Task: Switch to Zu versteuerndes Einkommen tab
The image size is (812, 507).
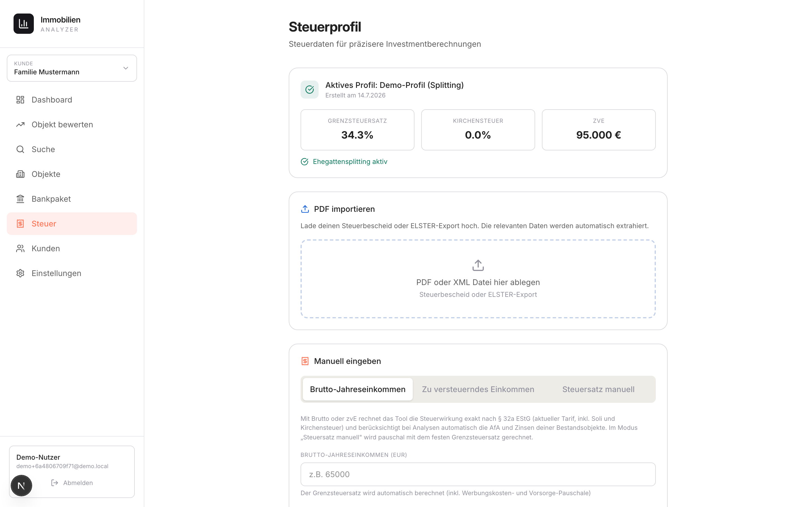Action: 478,389
